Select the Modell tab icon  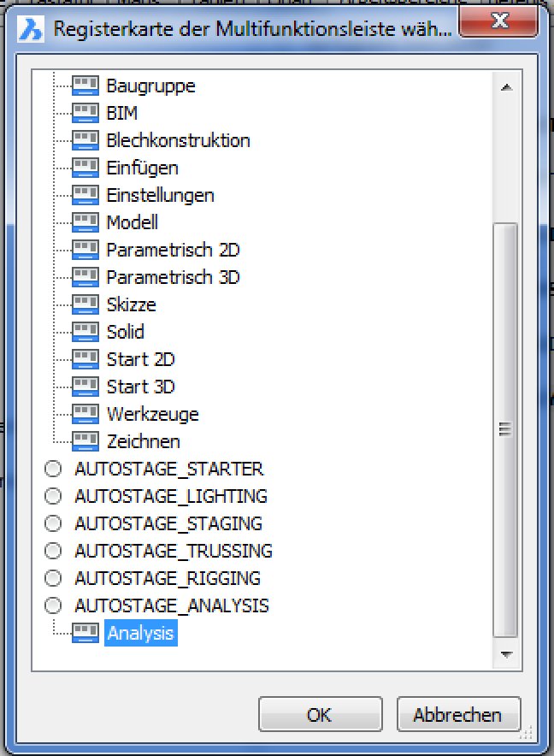pyautogui.click(x=84, y=222)
